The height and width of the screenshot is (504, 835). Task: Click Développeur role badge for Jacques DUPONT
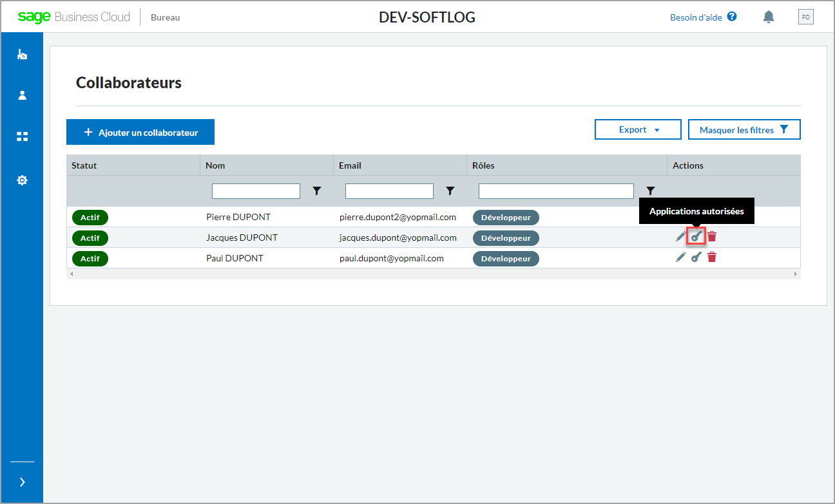[506, 238]
